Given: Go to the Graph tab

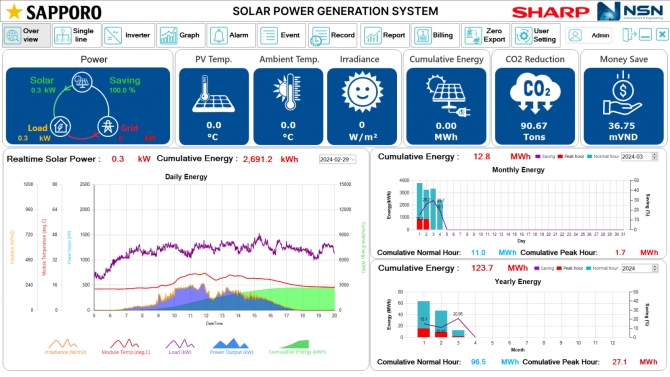Looking at the screenshot, I should (180, 35).
